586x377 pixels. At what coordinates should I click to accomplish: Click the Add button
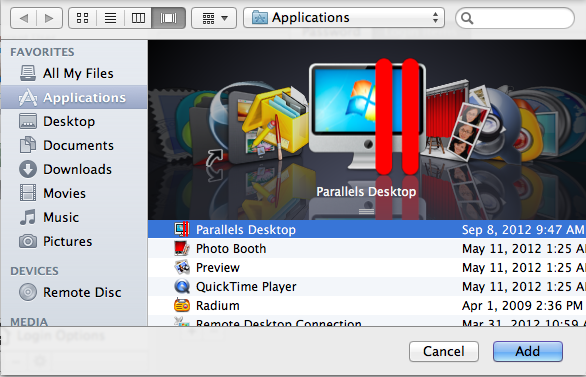(x=528, y=351)
